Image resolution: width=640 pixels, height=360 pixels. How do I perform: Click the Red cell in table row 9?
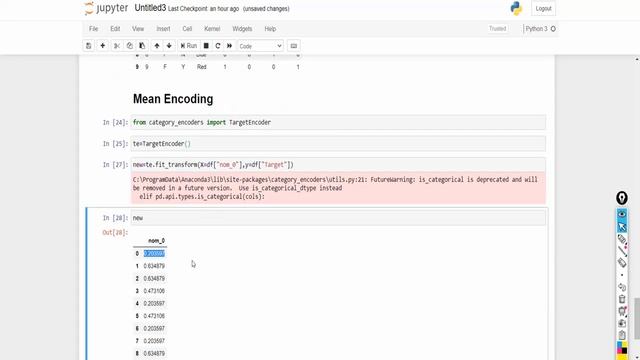202,67
